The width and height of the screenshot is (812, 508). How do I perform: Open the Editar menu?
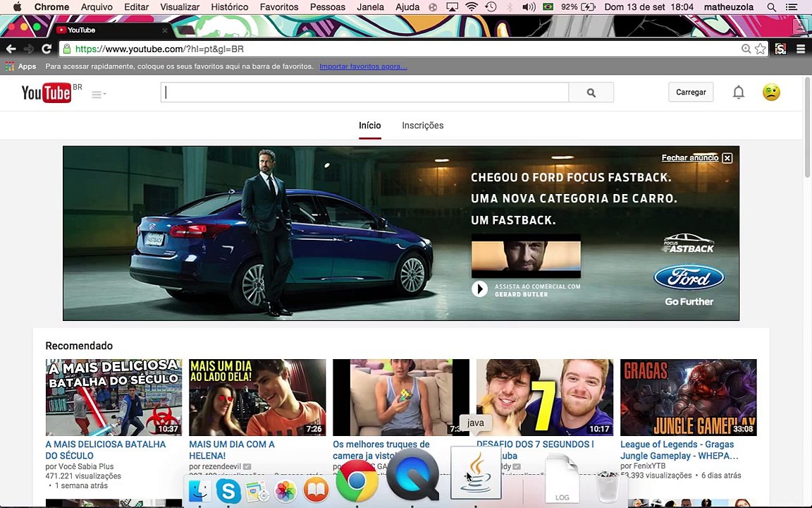(x=136, y=7)
